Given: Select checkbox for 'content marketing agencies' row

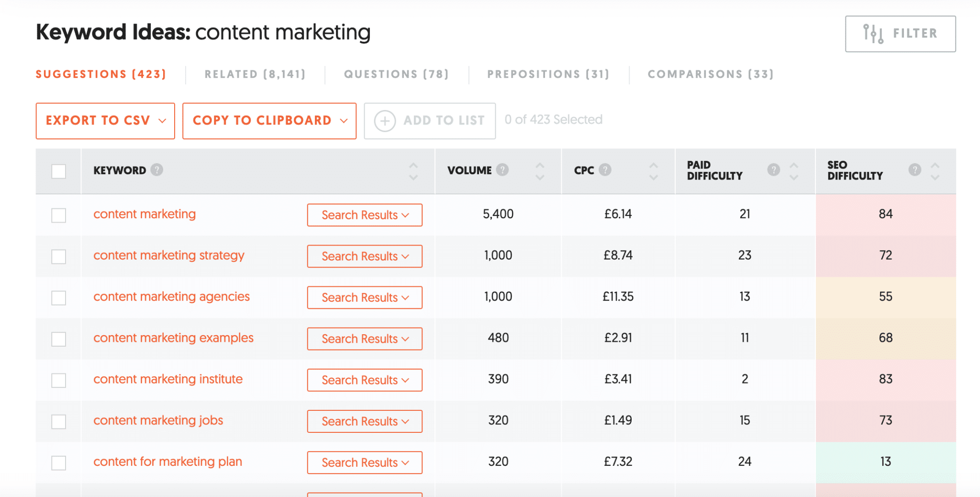Looking at the screenshot, I should [58, 297].
